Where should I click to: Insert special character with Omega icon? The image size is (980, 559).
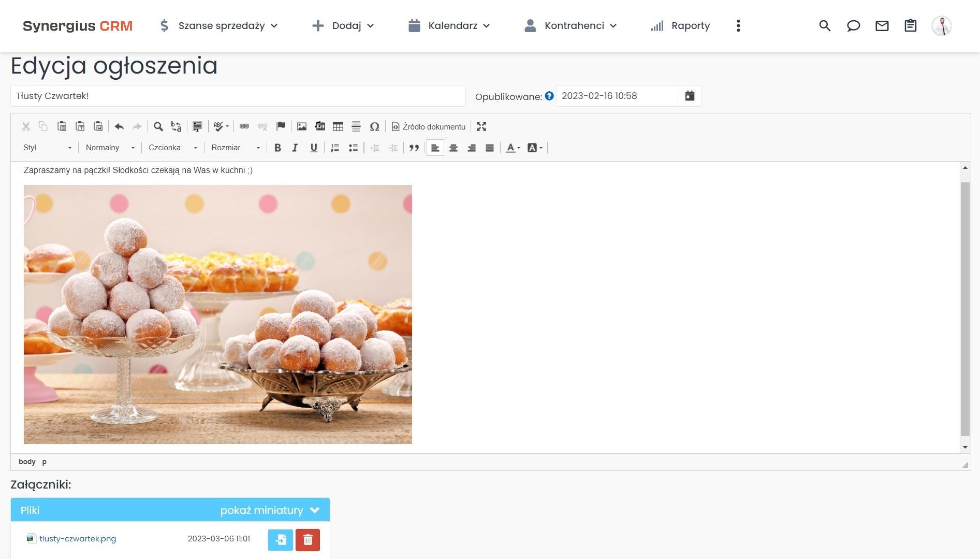click(x=374, y=126)
